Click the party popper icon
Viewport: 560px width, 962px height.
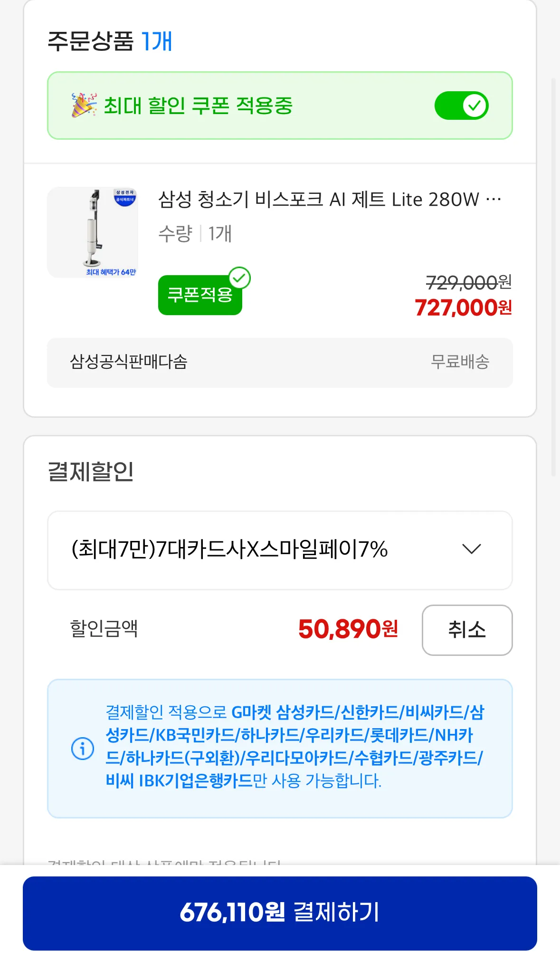tap(84, 105)
